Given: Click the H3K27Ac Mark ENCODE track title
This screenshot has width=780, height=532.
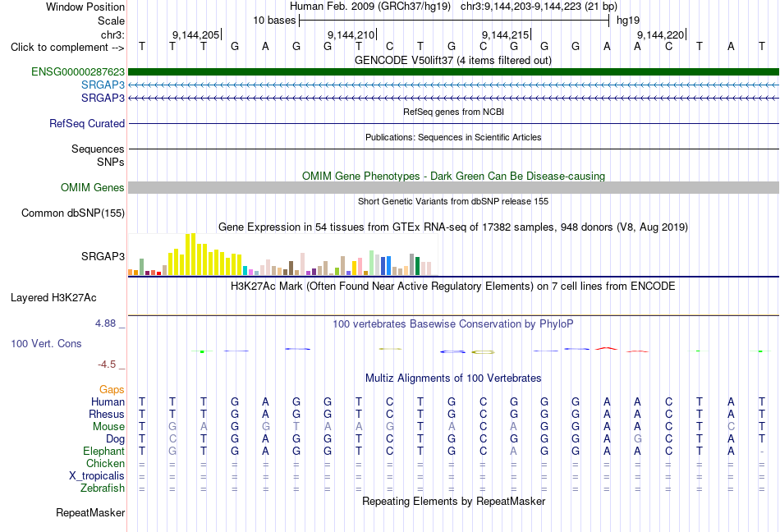Looking at the screenshot, I should (x=453, y=287).
